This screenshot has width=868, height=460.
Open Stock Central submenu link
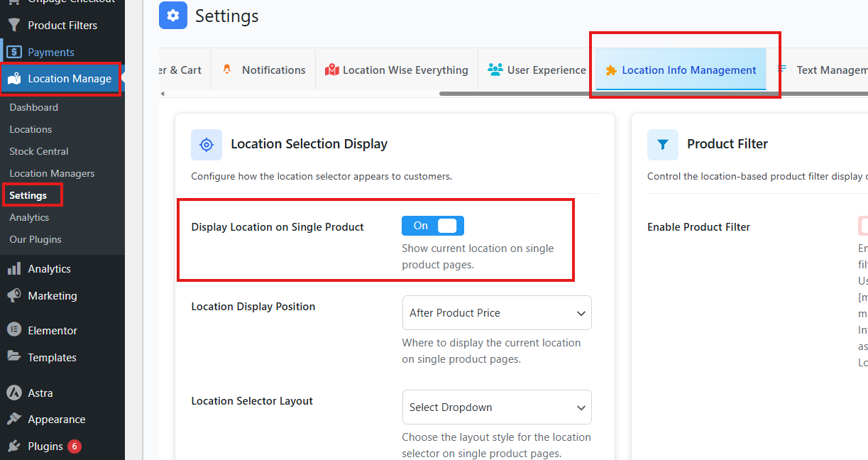[39, 151]
